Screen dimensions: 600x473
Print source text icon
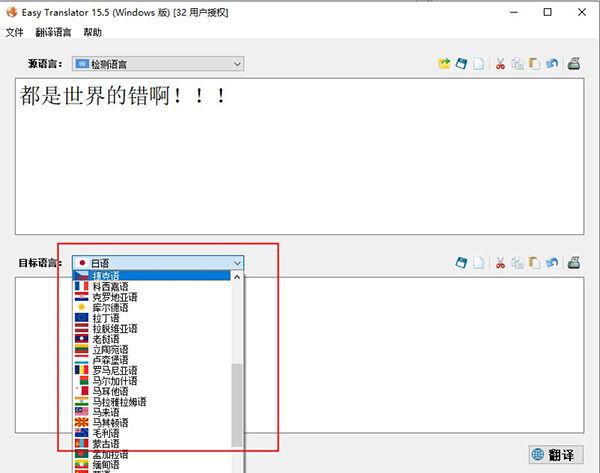tap(574, 64)
